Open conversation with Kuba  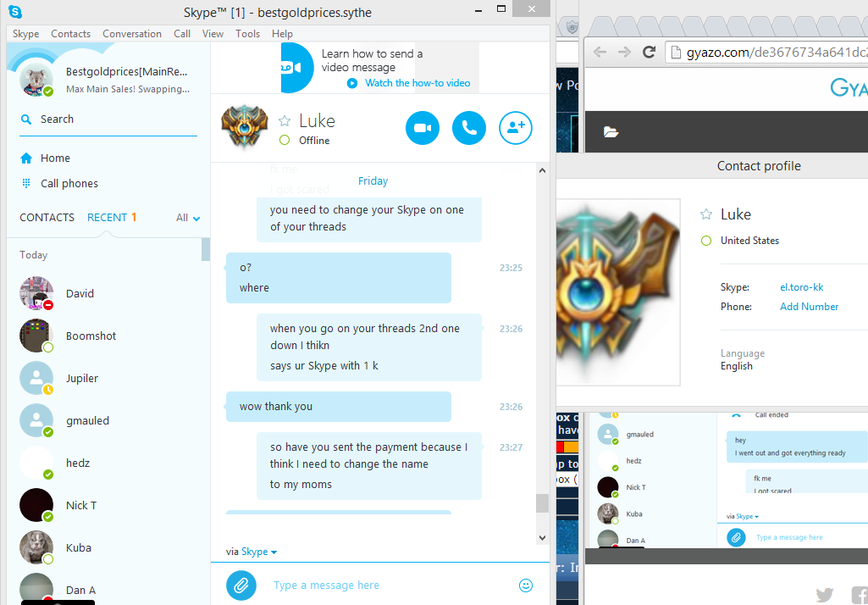pos(108,548)
